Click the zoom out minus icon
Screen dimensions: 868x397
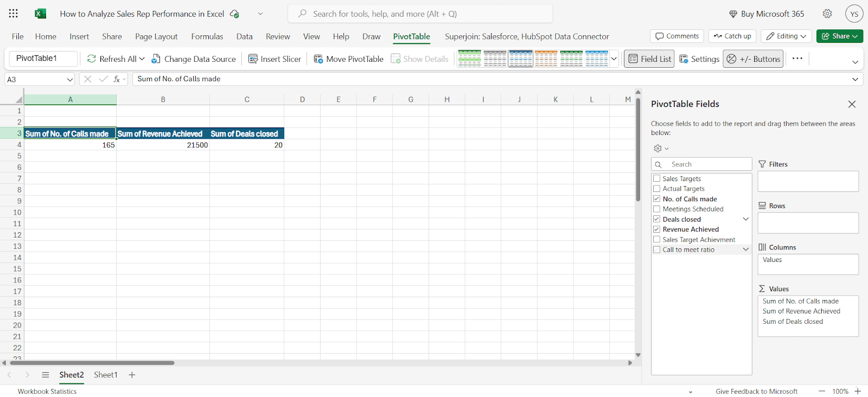[x=822, y=391]
